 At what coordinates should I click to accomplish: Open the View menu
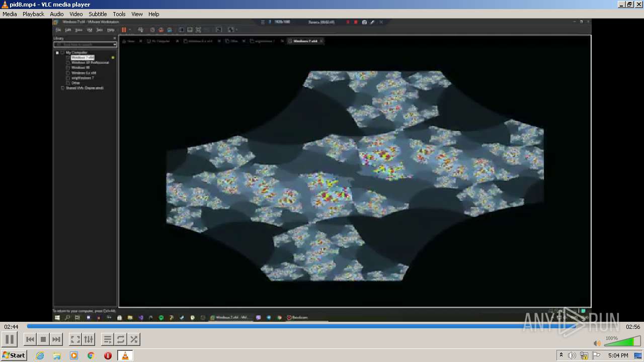point(137,14)
